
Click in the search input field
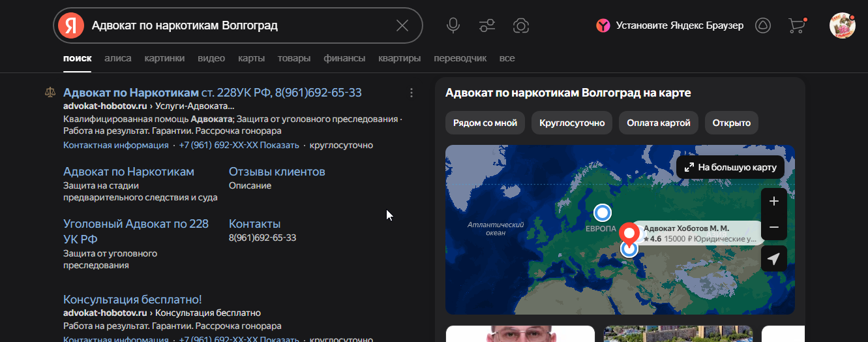point(238,25)
